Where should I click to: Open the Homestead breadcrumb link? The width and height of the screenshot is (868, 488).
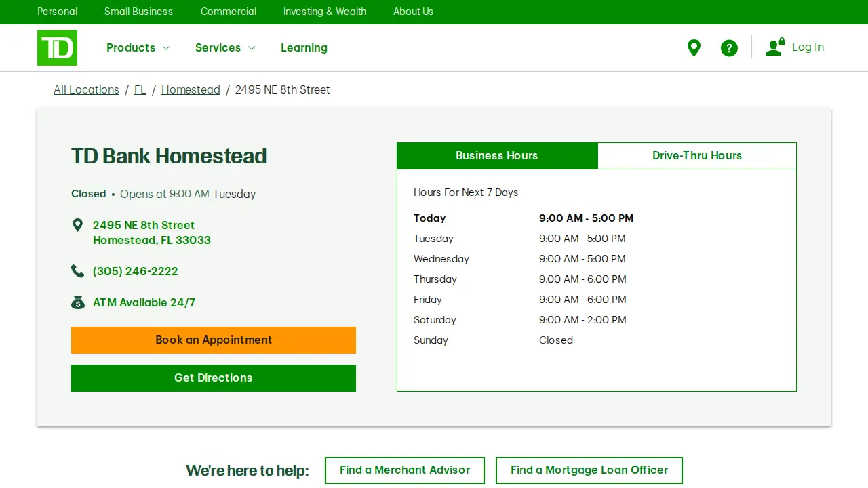[191, 89]
